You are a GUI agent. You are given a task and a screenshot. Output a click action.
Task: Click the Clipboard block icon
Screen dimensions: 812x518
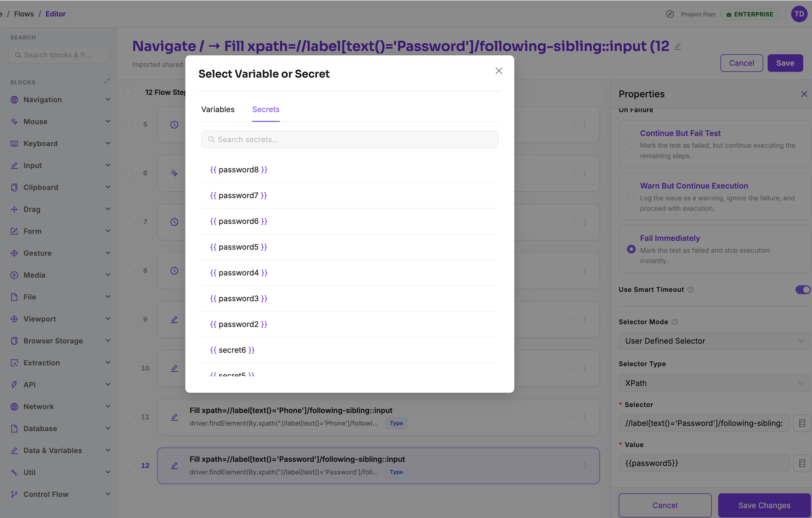[14, 187]
